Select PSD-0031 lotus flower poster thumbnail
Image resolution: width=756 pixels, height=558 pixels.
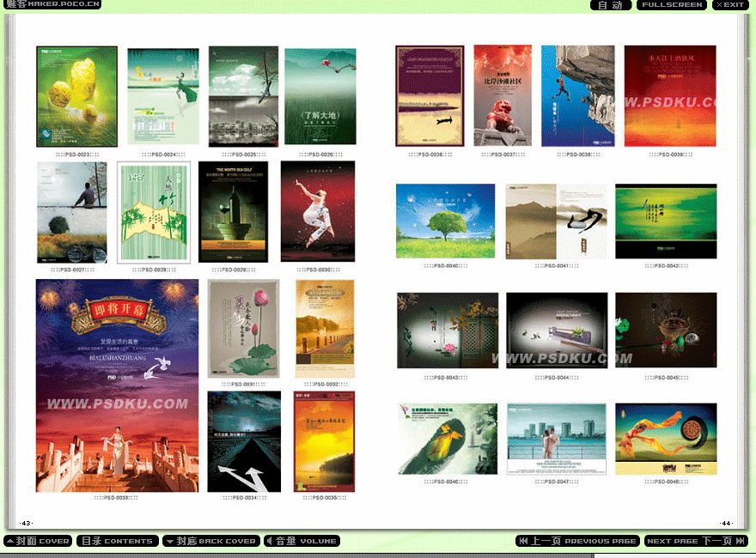pos(243,329)
